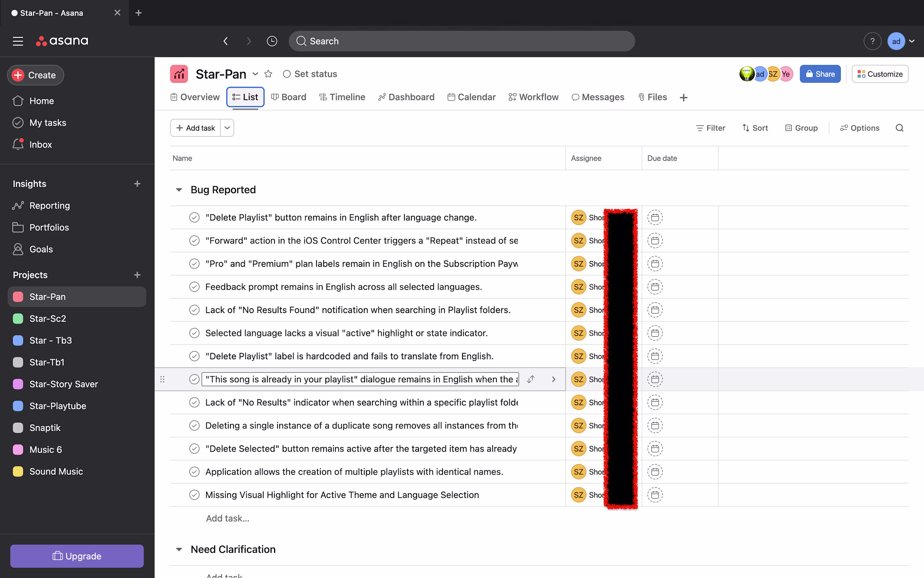Screen dimensions: 924x578
Task: Click the Share button
Action: pyautogui.click(x=820, y=74)
